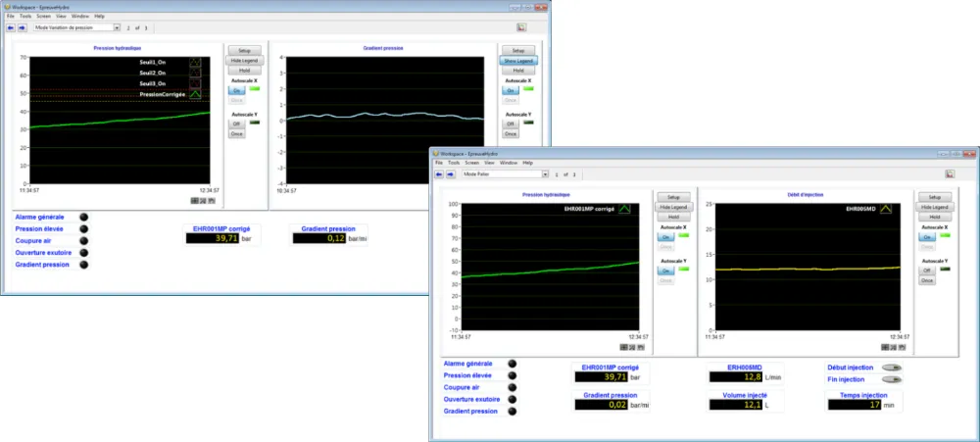The width and height of the screenshot is (980, 442).
Task: Click Setup for Débit d'injection graph
Action: (x=934, y=197)
